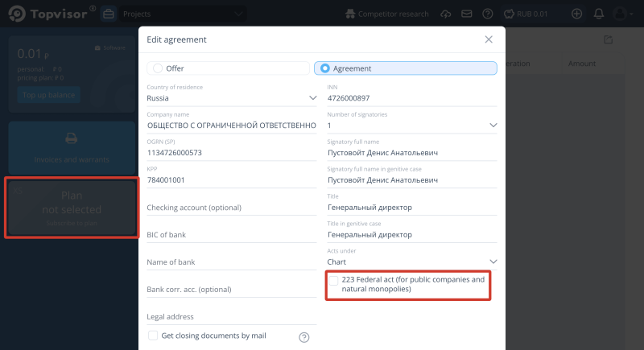644x350 pixels.
Task: Click Signatory full name in genitive case field
Action: click(x=412, y=179)
